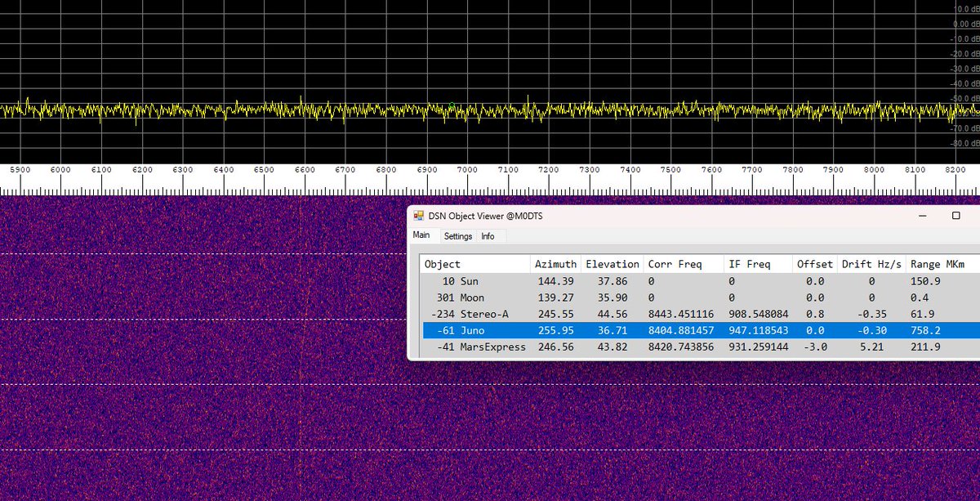This screenshot has width=980, height=501.
Task: Select the Main tab
Action: coord(421,235)
